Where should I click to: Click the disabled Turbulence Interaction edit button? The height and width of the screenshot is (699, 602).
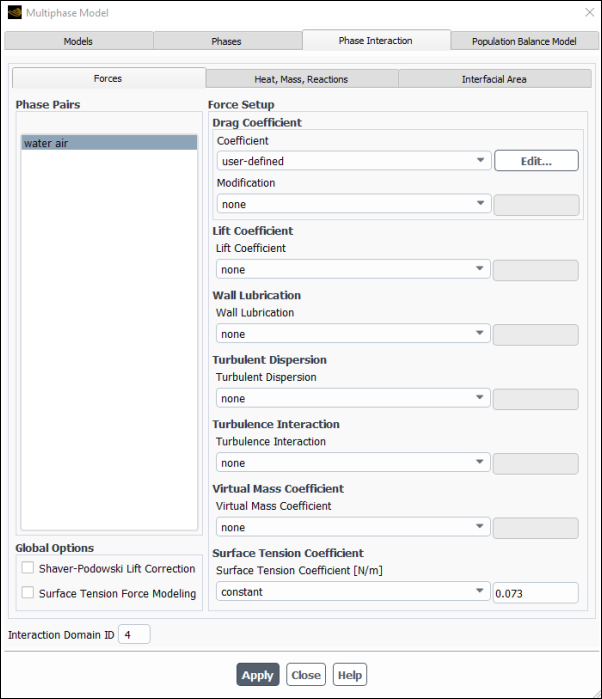(x=536, y=464)
